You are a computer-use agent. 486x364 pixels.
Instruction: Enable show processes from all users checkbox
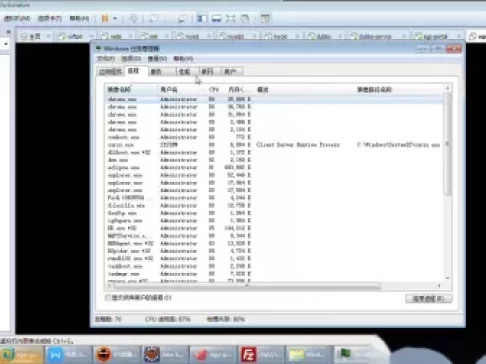click(x=108, y=297)
